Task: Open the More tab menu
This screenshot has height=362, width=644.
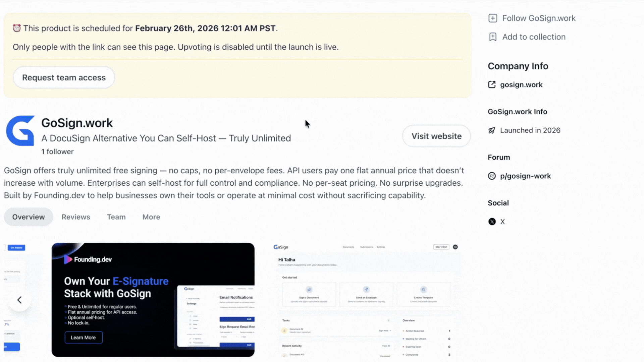Action: [x=151, y=217]
